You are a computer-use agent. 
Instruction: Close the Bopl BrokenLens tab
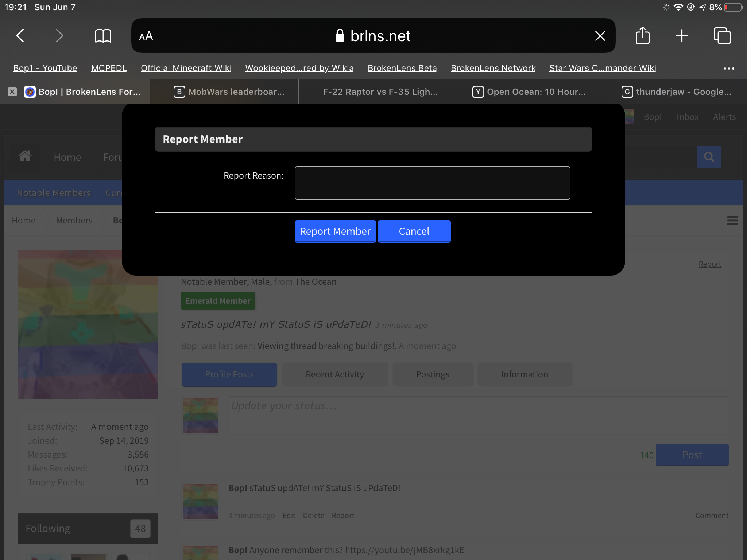pyautogui.click(x=12, y=92)
